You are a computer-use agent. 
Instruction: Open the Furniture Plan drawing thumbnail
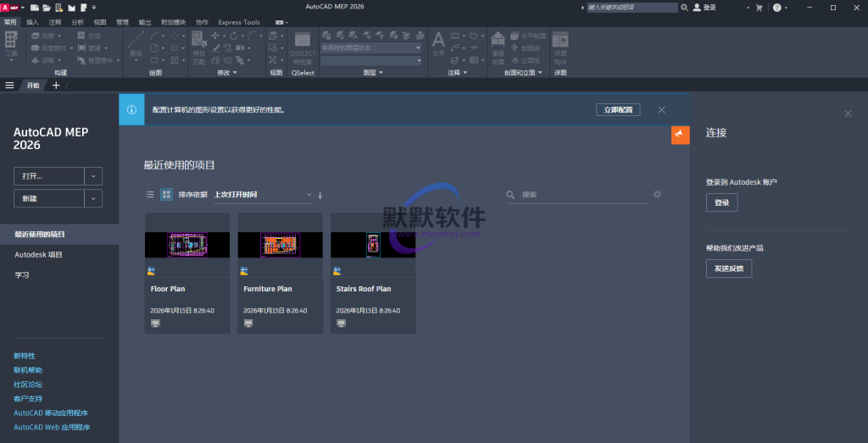280,245
